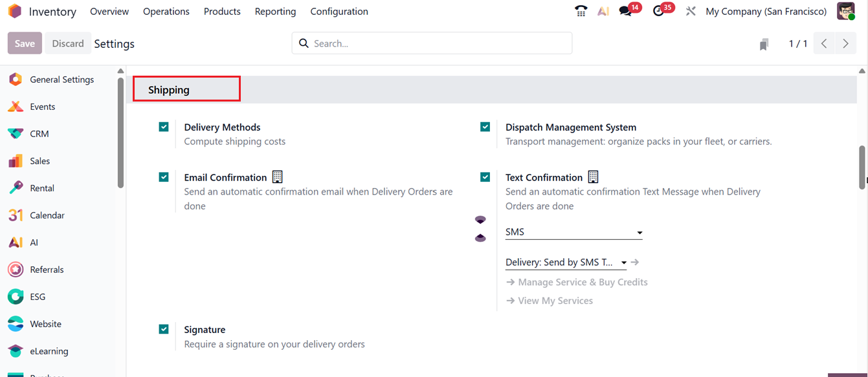The height and width of the screenshot is (377, 868).
Task: Open the activities clock icon with badge 35
Action: coord(658,11)
